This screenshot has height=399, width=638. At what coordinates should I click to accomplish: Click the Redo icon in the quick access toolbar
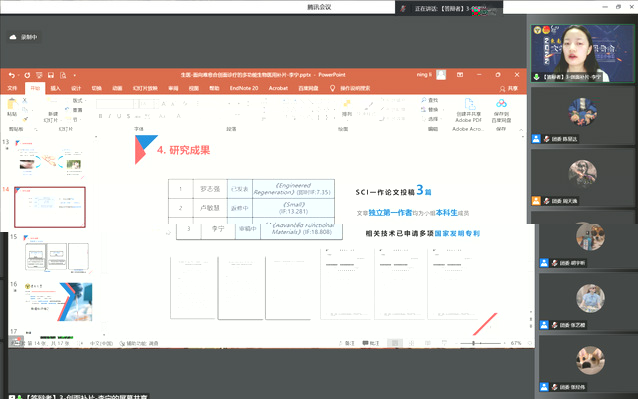[27, 75]
